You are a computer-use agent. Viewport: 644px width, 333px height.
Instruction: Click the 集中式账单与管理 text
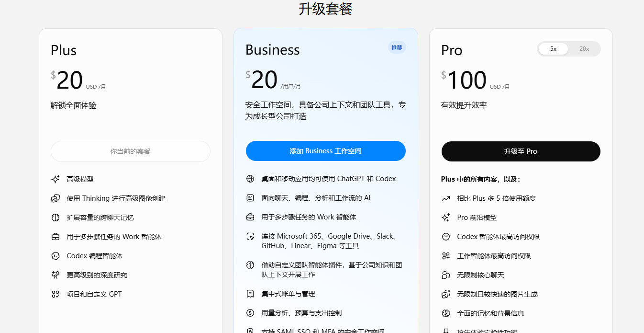(x=289, y=294)
